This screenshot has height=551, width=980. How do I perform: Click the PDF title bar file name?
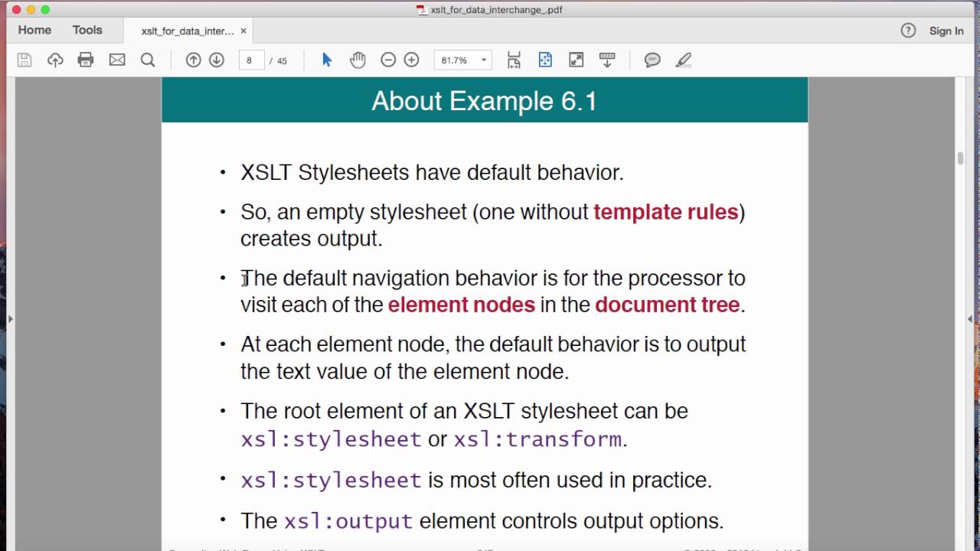[496, 10]
